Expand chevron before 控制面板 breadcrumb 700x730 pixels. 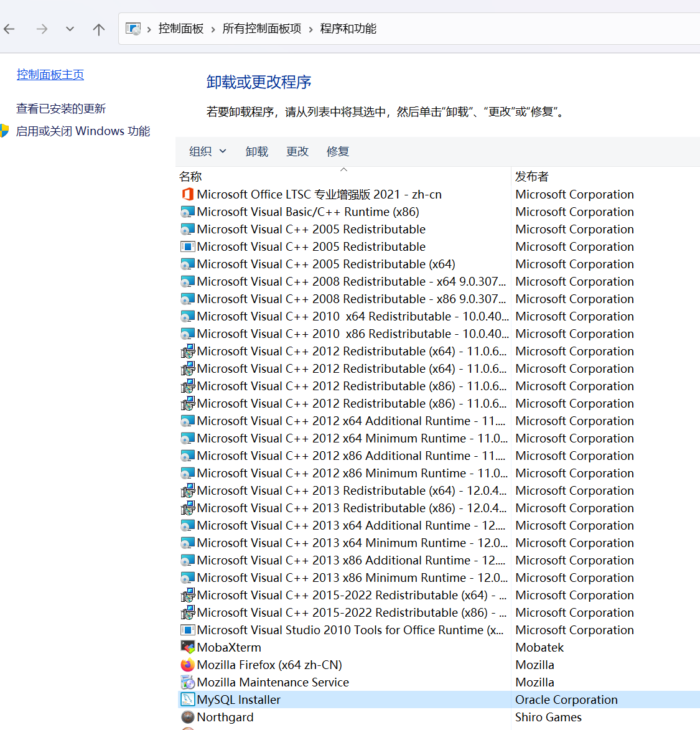coord(149,29)
